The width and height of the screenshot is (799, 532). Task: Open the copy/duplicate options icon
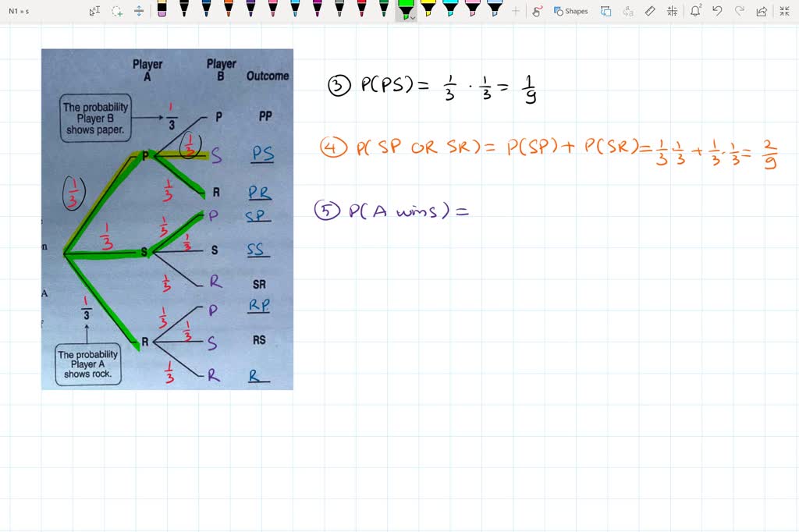[x=606, y=11]
